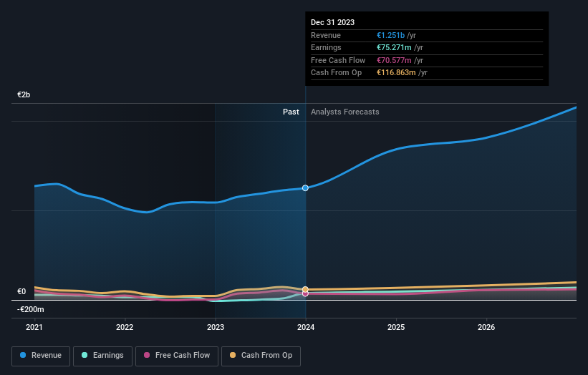Image resolution: width=588 pixels, height=375 pixels.
Task: Click the Cash From Op tooltip row label
Action: [336, 73]
